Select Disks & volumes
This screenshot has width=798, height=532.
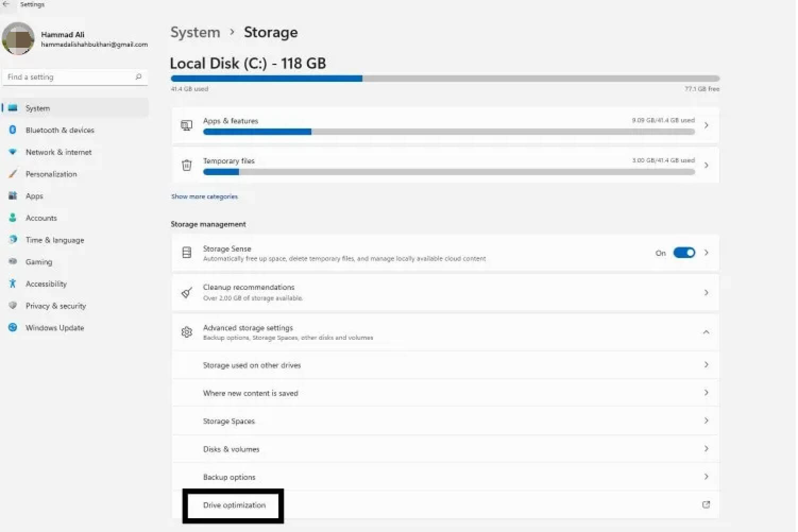[445, 449]
